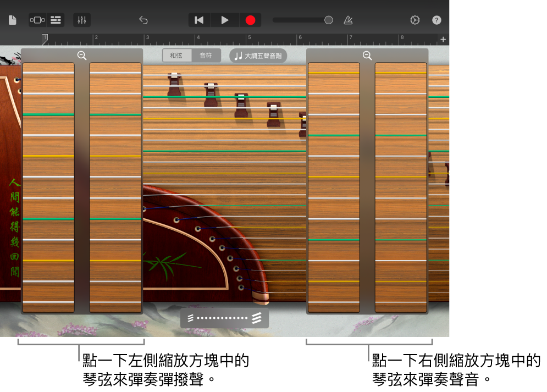
Task: Open track controls mixer icon
Action: click(x=82, y=20)
